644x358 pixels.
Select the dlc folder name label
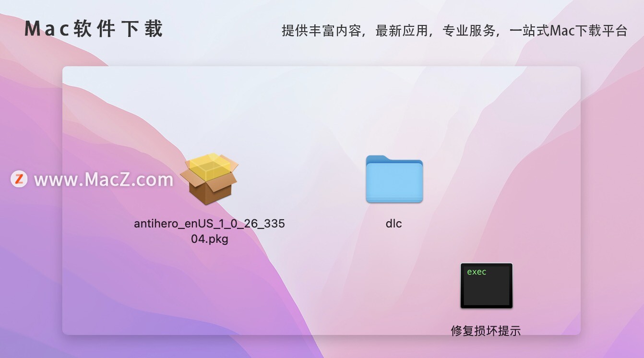point(394,223)
